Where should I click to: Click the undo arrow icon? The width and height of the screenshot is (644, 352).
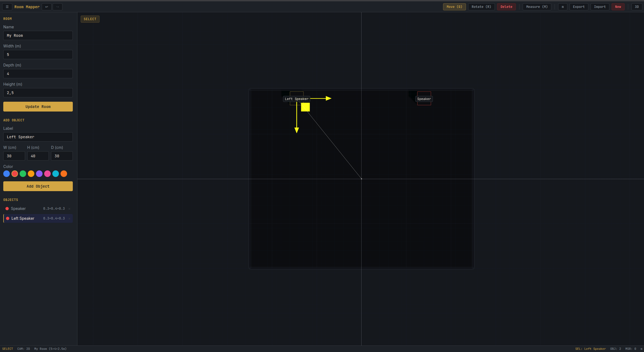[46, 7]
